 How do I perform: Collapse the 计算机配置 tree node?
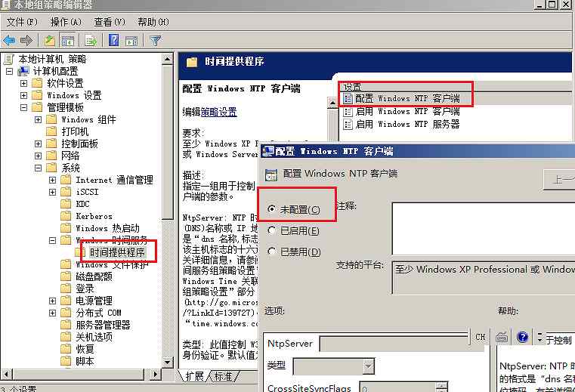click(10, 71)
